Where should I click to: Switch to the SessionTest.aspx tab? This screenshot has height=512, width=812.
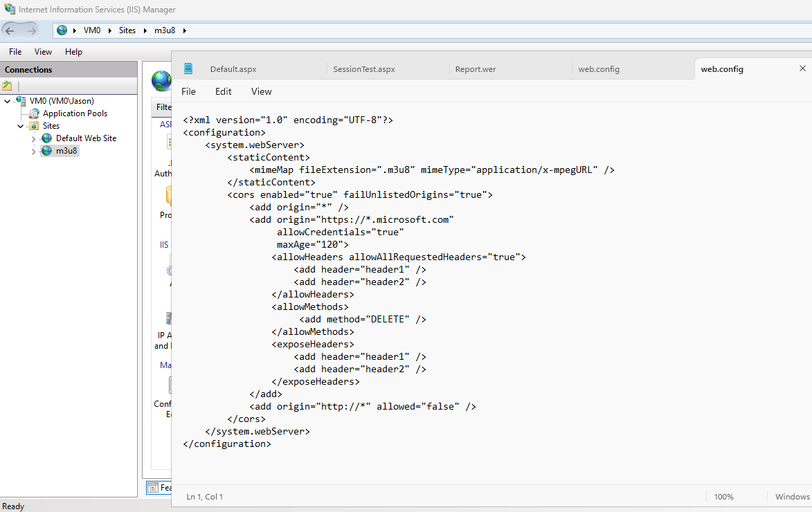364,69
